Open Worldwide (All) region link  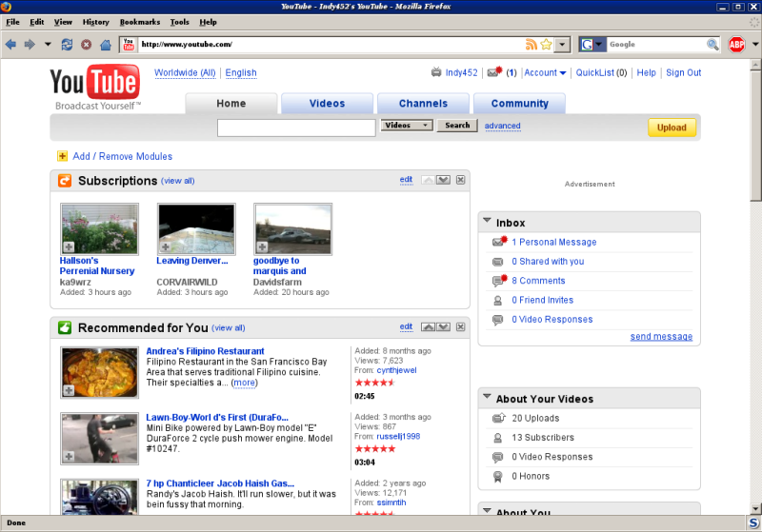[x=185, y=73]
